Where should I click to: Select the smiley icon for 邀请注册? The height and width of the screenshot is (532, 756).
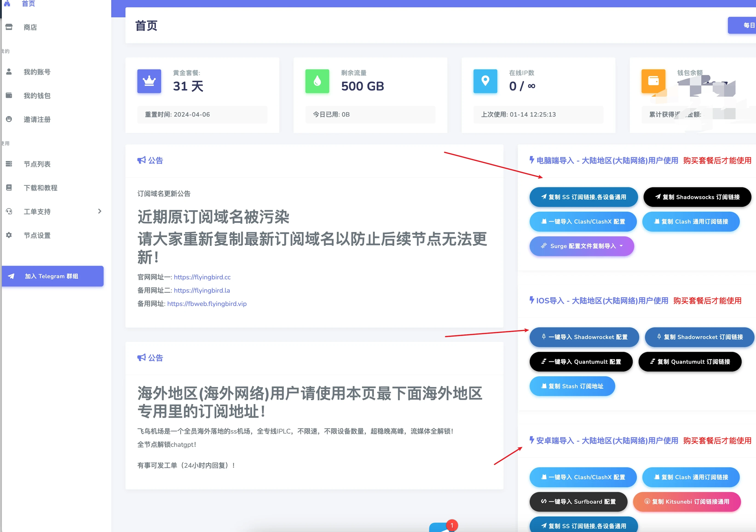9,119
